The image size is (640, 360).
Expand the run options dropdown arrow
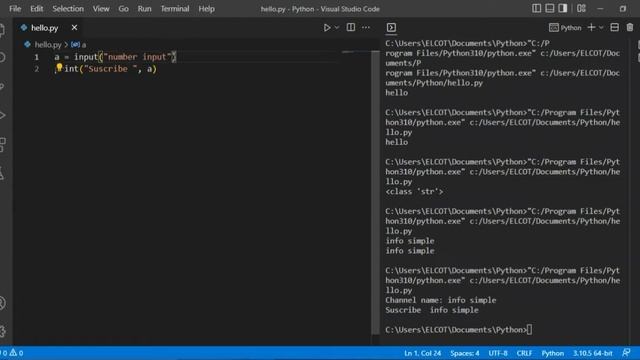tap(337, 28)
